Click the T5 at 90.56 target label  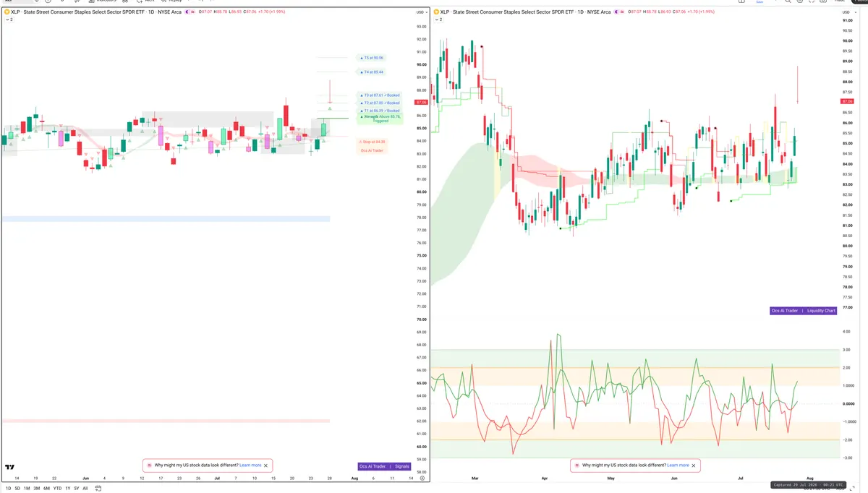[372, 57]
